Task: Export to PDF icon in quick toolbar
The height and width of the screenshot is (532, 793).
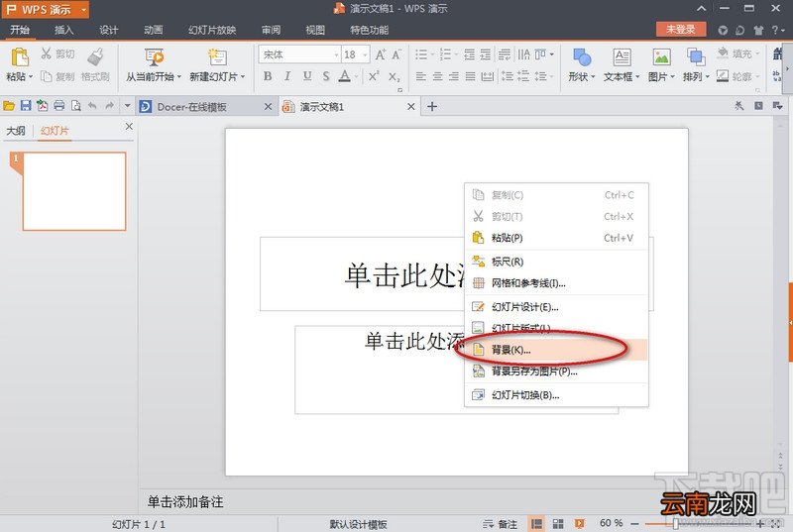Action: pyautogui.click(x=43, y=106)
